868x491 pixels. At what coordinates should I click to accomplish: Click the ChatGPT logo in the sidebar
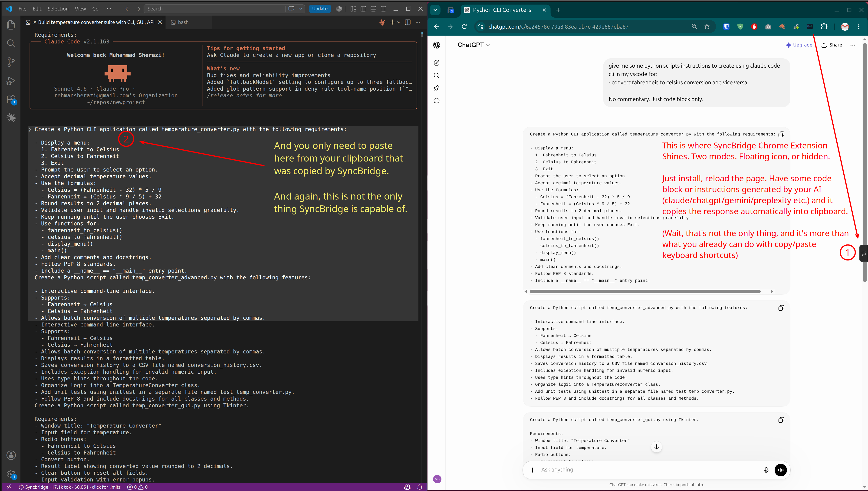[437, 45]
